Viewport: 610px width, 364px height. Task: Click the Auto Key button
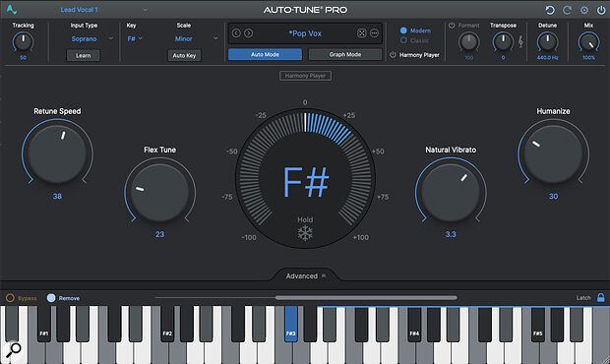(184, 55)
